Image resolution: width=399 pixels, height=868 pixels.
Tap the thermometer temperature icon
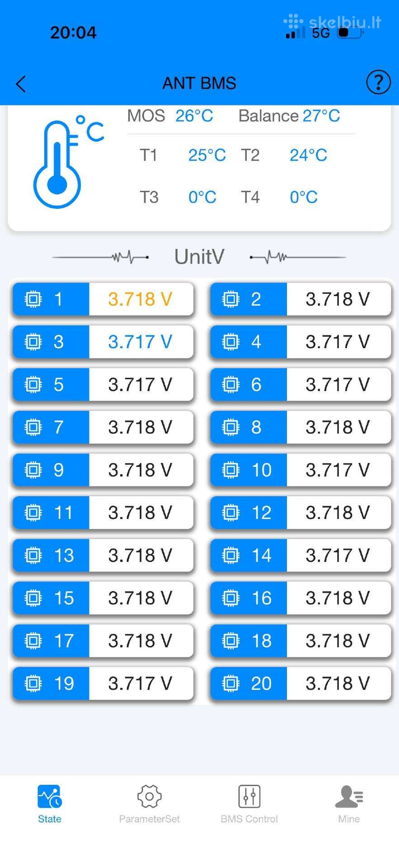[x=68, y=161]
